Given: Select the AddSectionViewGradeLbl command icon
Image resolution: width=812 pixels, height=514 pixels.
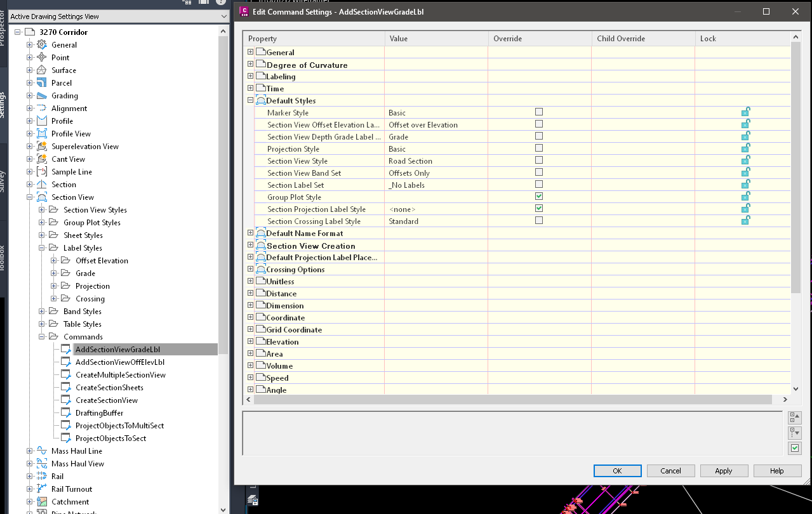Looking at the screenshot, I should click(65, 349).
